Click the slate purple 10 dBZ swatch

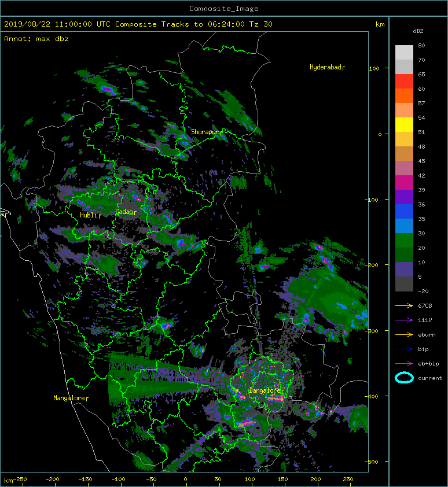pos(404,270)
